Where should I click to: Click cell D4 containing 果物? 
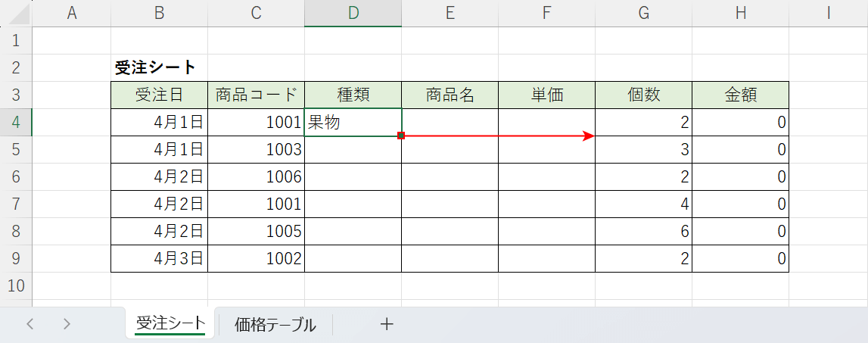click(x=353, y=123)
